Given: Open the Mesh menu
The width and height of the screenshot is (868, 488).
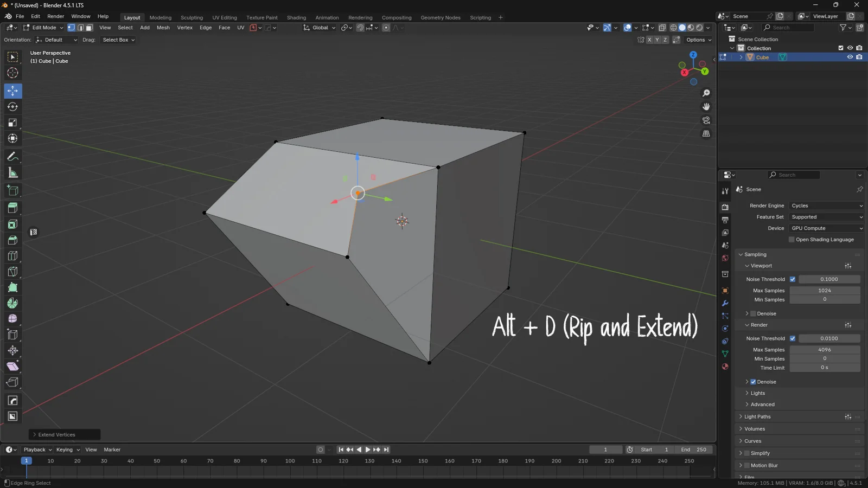Looking at the screenshot, I should click(x=163, y=28).
